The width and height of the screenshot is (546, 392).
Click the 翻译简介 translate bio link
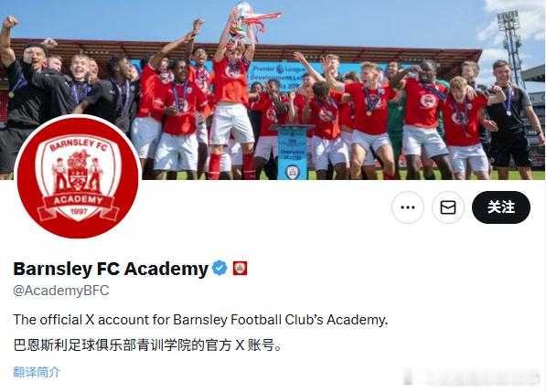[x=37, y=372]
